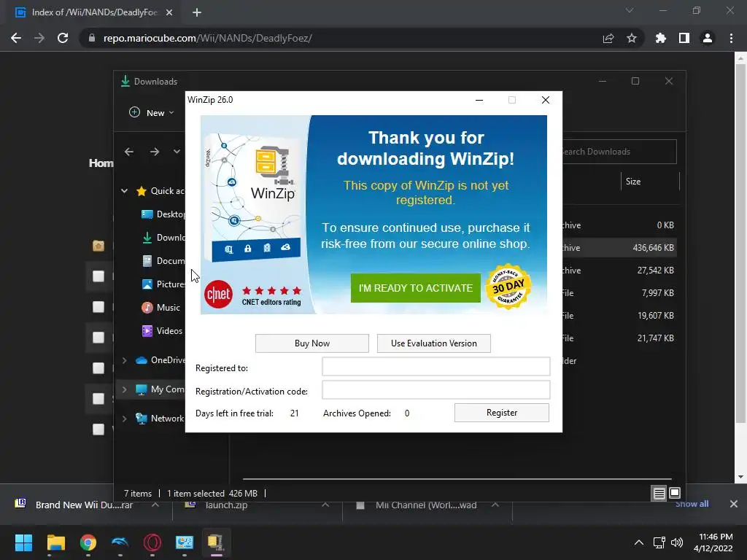Expand the My Computer tree node
Screen dimensions: 747x560
[x=124, y=389]
